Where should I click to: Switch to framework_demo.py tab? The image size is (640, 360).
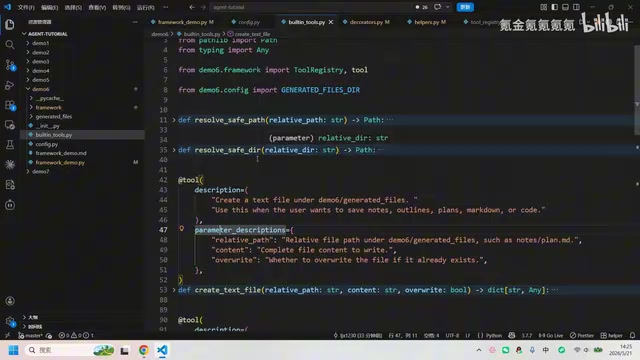182,22
